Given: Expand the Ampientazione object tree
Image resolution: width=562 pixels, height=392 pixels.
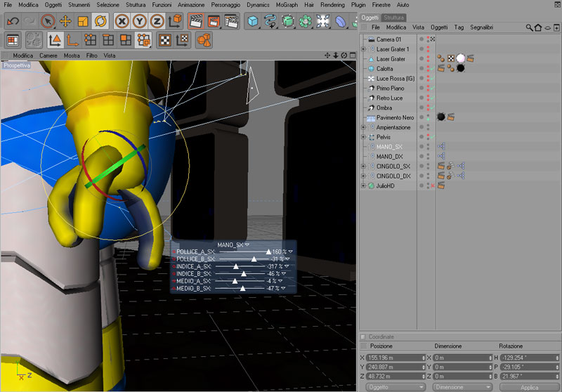Looking at the screenshot, I should point(363,127).
